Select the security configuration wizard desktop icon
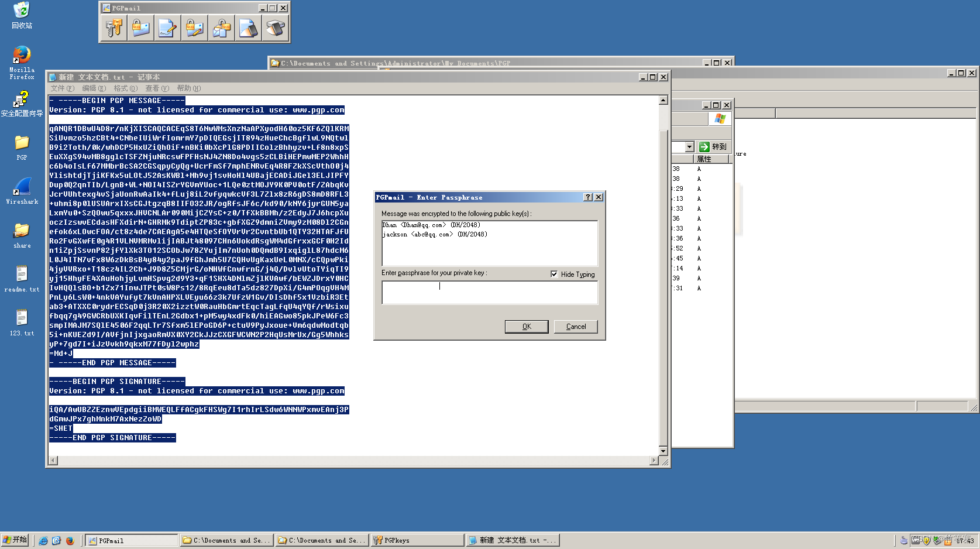 pos(22,104)
